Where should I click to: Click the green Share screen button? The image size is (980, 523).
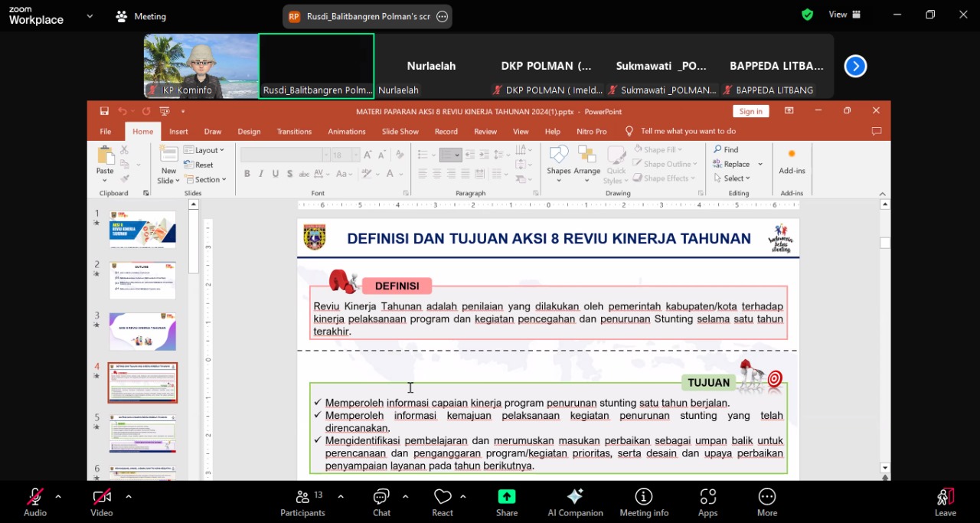507,502
